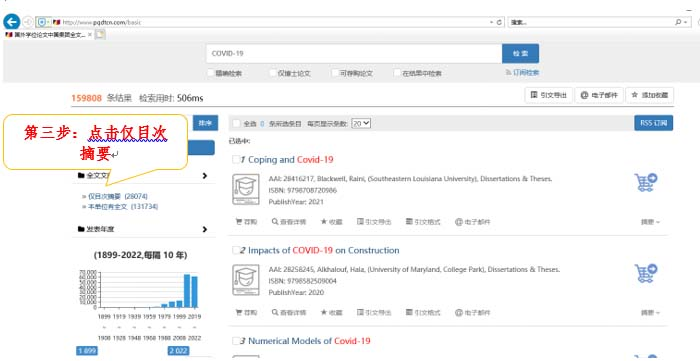Click the browser back arrow button
Viewport: 700px width, 361px height.
11,21
